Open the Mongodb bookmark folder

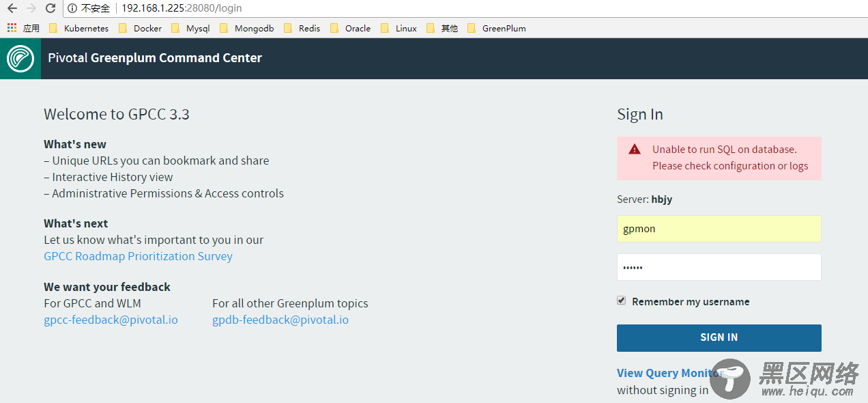click(x=246, y=28)
